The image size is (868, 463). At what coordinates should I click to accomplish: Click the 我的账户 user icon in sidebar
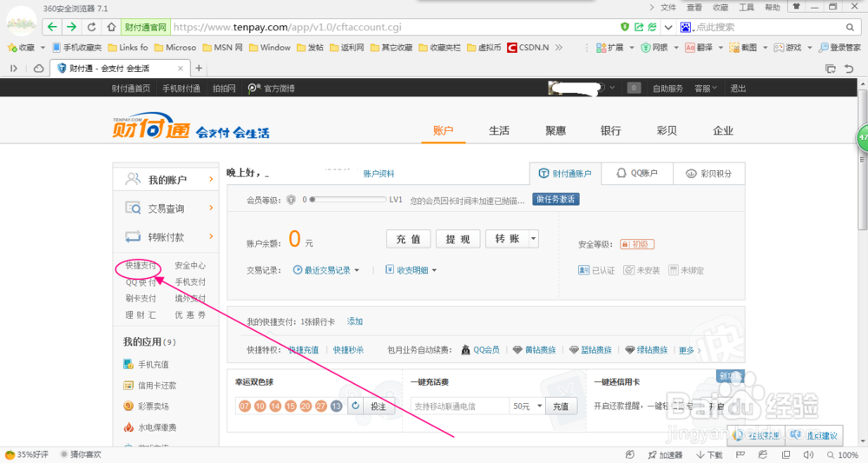(x=133, y=179)
